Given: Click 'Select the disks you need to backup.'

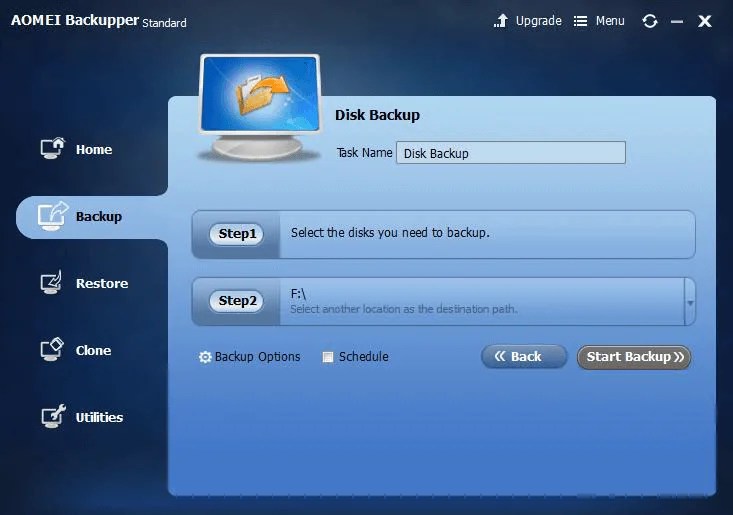Looking at the screenshot, I should point(390,233).
